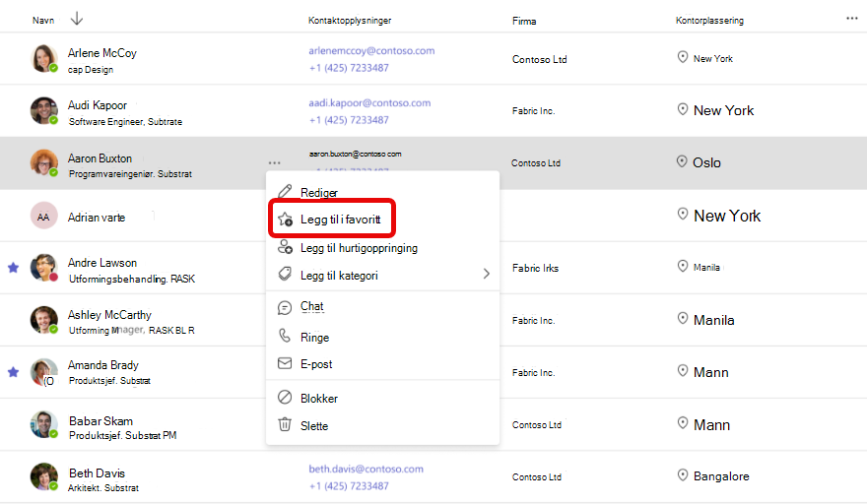Open email link arlenemccoy@contoso.com
Screen dimensions: 867x504
(371, 51)
